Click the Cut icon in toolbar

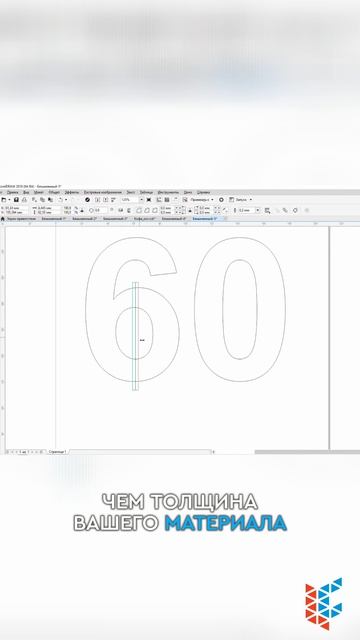pyautogui.click(x=35, y=200)
